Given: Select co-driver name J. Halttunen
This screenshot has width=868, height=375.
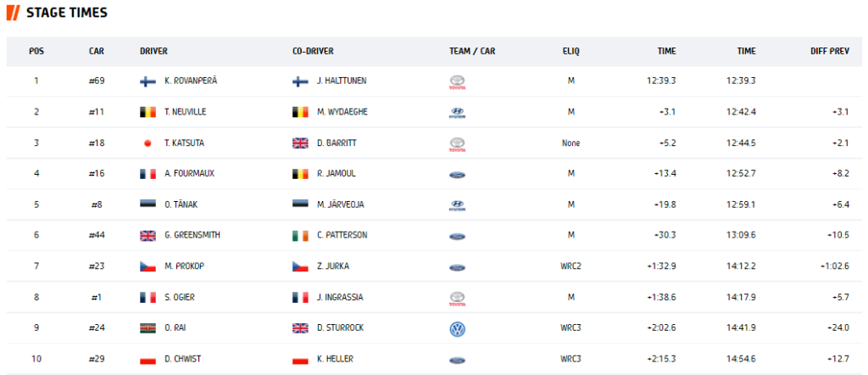Looking at the screenshot, I should click(x=342, y=81).
